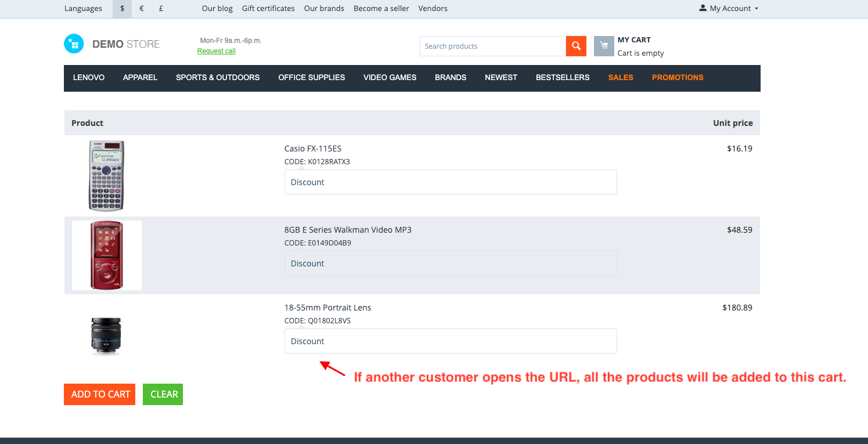The width and height of the screenshot is (868, 444).
Task: Go to the Promotions menu item
Action: click(677, 78)
